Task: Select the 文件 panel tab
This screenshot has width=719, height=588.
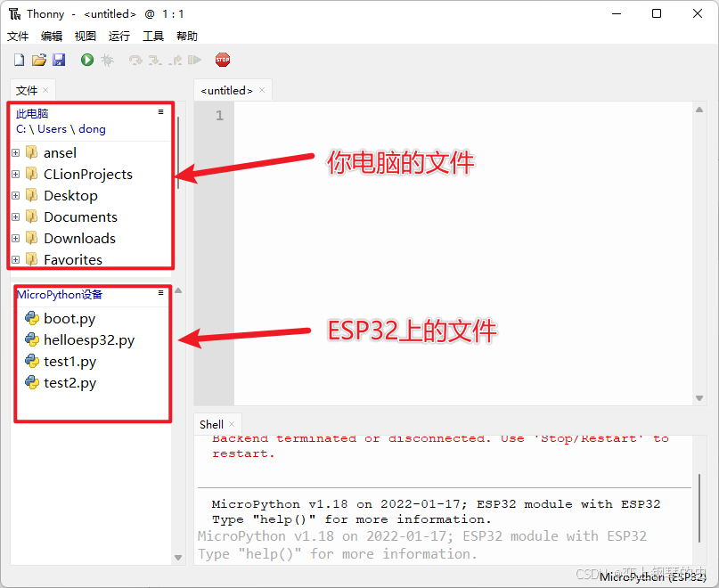Action: [x=27, y=90]
